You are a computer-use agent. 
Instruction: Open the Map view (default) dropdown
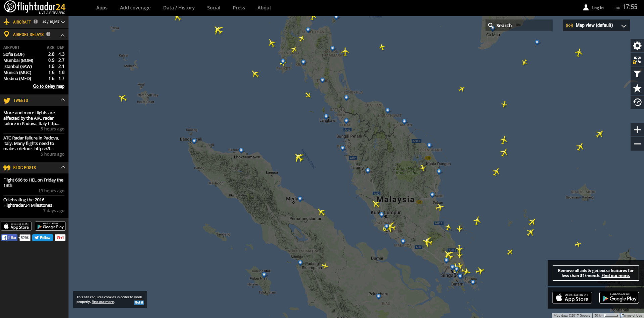point(596,26)
